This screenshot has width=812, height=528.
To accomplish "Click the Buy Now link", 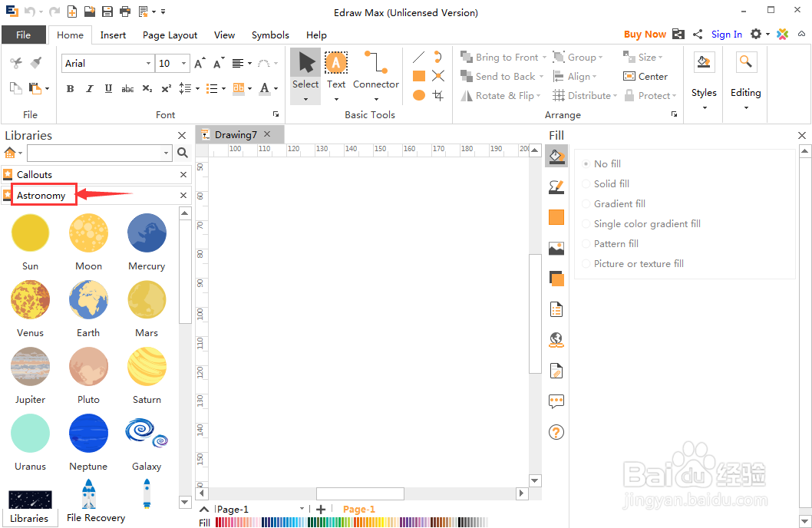I will pos(645,35).
